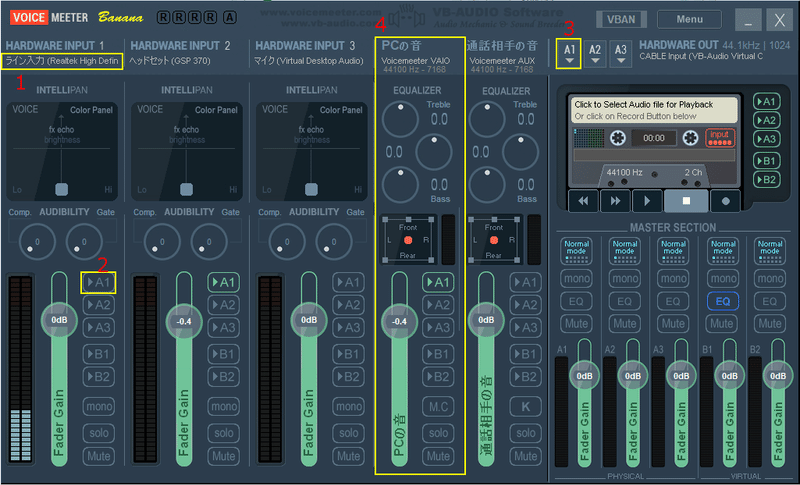800x485 pixels.
Task: Select Hardware Input 3 device マイク
Action: tap(309, 61)
